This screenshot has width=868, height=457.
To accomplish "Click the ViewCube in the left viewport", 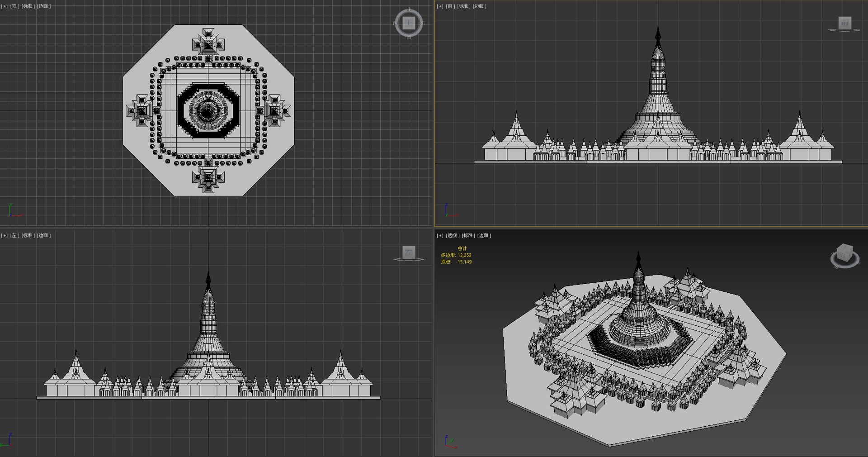I will tap(409, 252).
